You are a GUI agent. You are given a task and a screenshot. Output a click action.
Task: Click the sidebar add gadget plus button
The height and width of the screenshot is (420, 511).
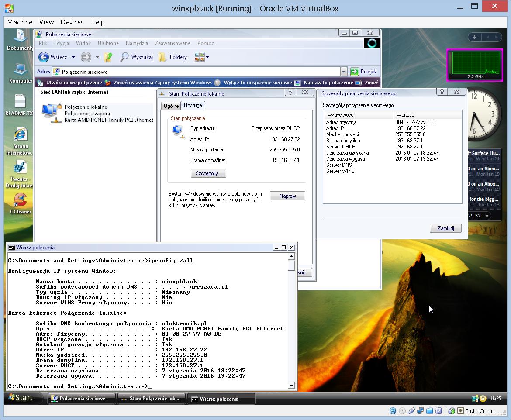coord(474,37)
